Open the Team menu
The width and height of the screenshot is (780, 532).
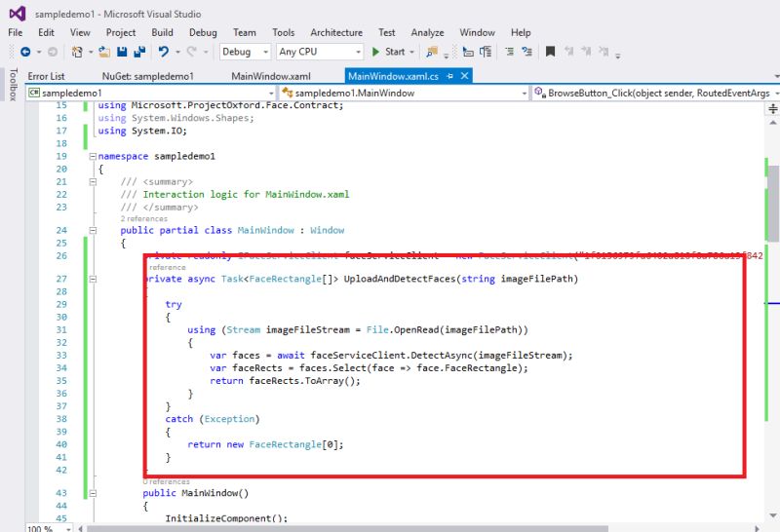point(245,32)
